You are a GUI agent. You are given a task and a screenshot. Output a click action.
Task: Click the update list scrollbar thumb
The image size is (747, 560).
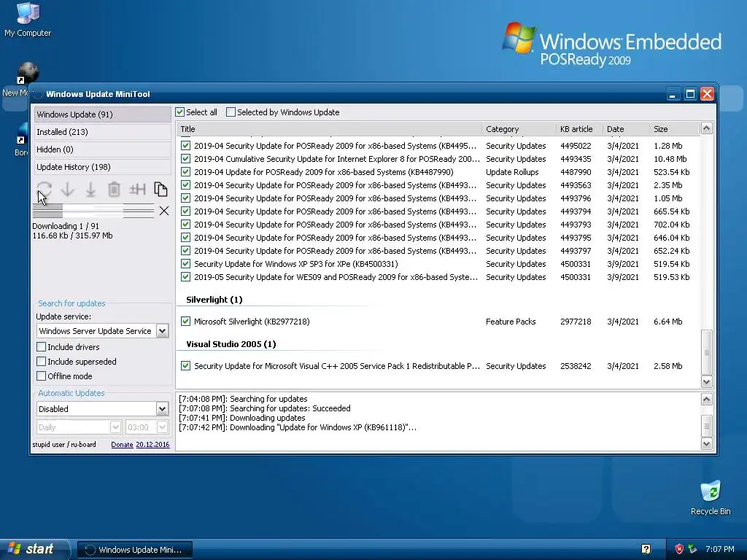[706, 352]
